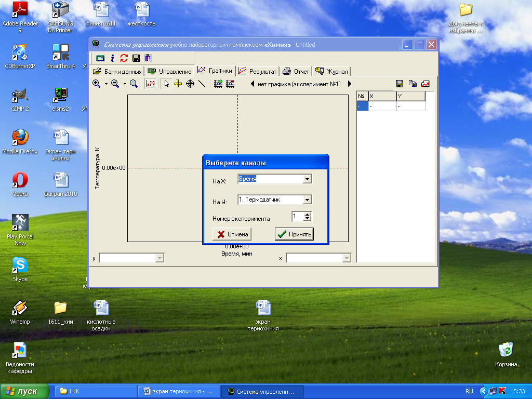
Task: Click the add graph icon with green marker
Action: click(218, 84)
